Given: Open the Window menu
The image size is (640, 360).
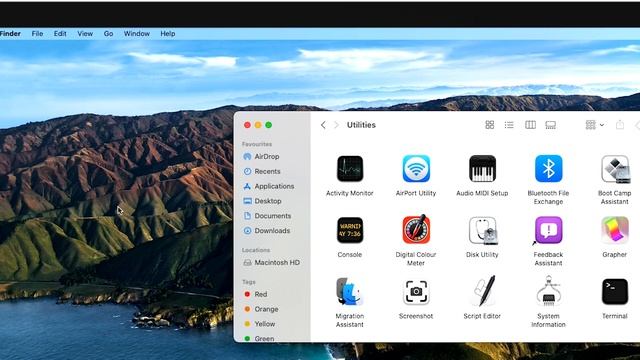Looking at the screenshot, I should click(x=137, y=33).
